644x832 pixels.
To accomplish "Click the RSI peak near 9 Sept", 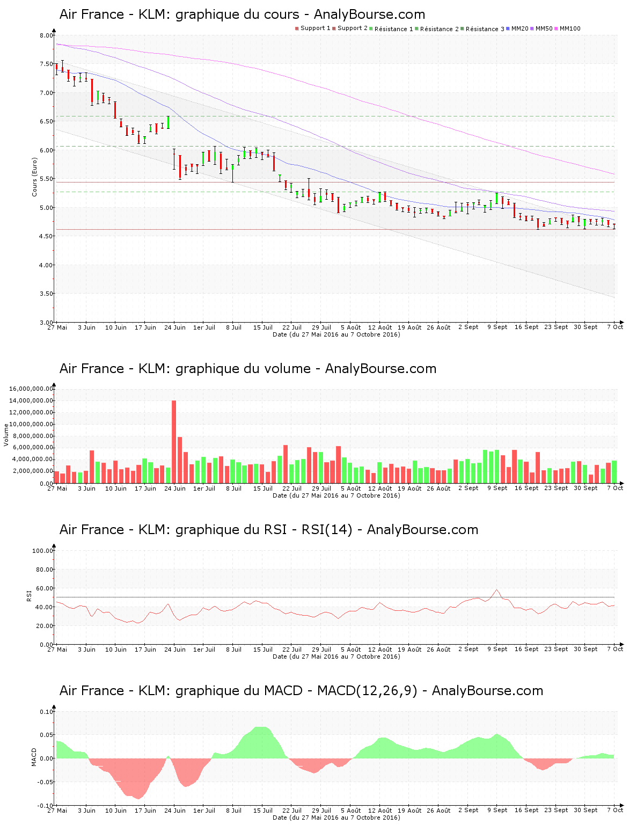I will (497, 590).
